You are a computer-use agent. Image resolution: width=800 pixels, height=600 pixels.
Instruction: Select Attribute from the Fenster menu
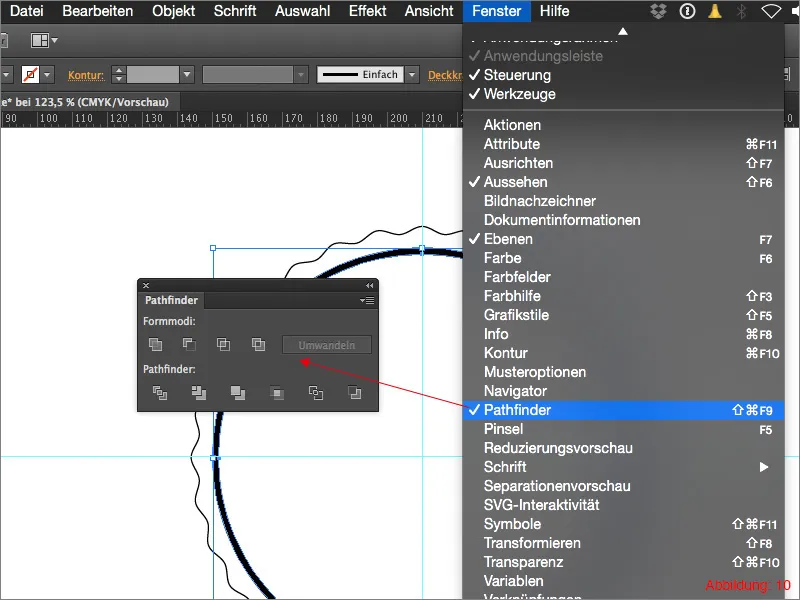623,144
